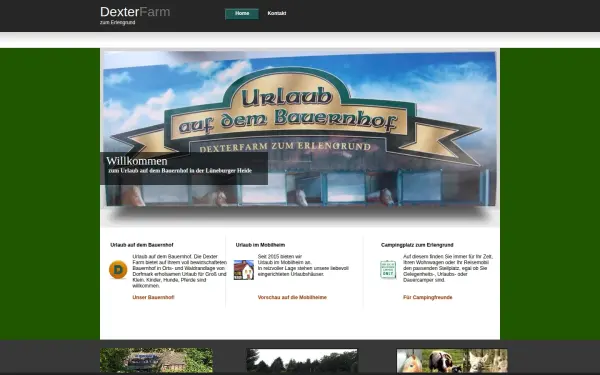Screen dimensions: 600x375
Task: Click the 'Seit 2015 bieten wir' paragraph
Action: point(303,265)
